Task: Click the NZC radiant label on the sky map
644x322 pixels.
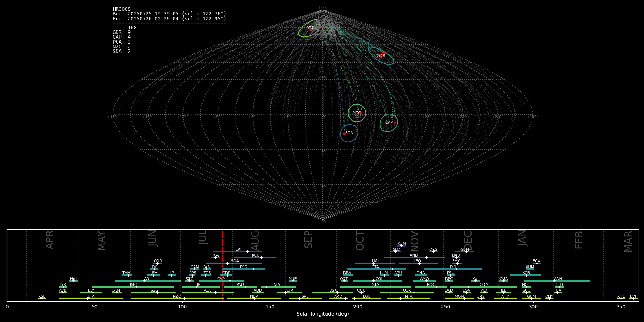Action: coord(357,113)
